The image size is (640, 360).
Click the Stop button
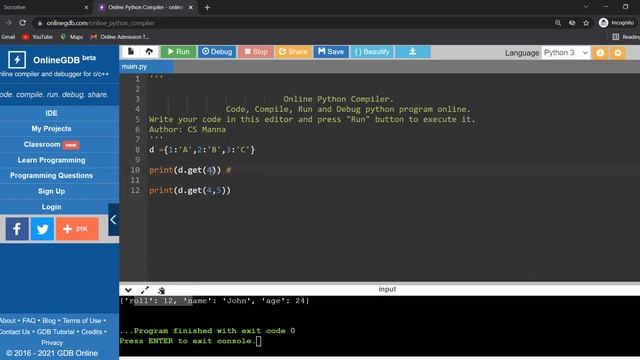coord(256,52)
